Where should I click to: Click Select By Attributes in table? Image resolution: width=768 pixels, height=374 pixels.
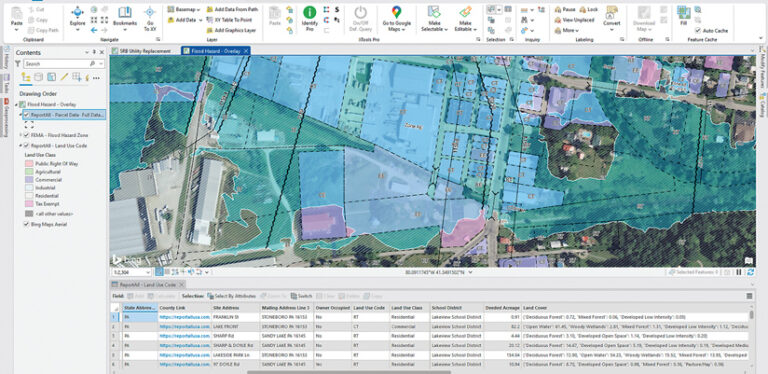pyautogui.click(x=232, y=296)
